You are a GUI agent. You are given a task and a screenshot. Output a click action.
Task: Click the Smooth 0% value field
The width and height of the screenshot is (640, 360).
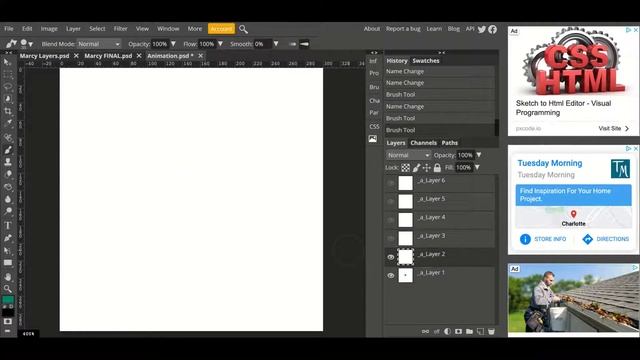tap(262, 44)
